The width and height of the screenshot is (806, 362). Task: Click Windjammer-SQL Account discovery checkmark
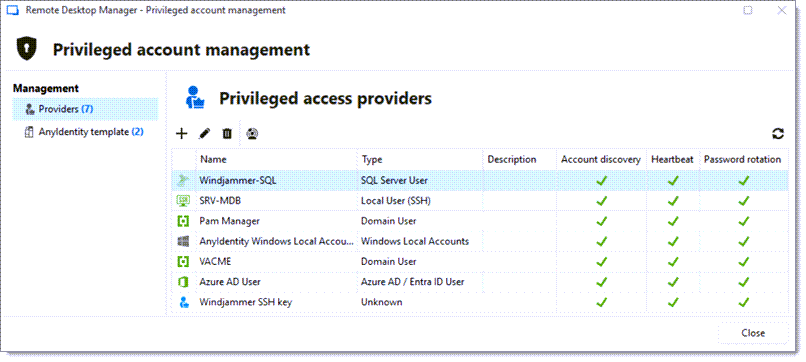(601, 180)
